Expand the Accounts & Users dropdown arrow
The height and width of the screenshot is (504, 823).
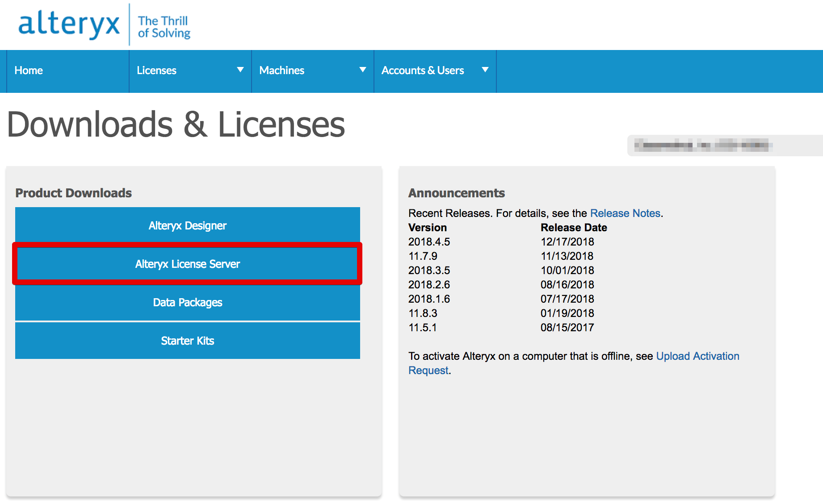point(485,70)
